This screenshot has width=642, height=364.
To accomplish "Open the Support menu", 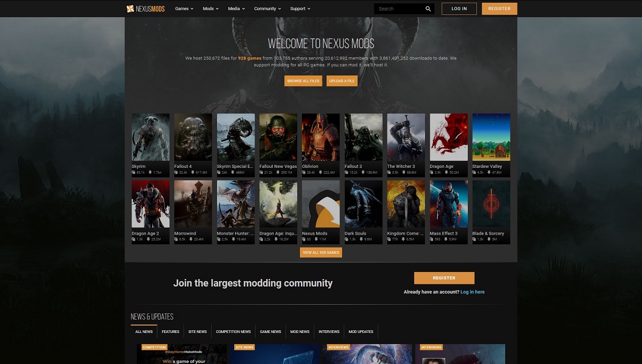I will click(x=300, y=9).
